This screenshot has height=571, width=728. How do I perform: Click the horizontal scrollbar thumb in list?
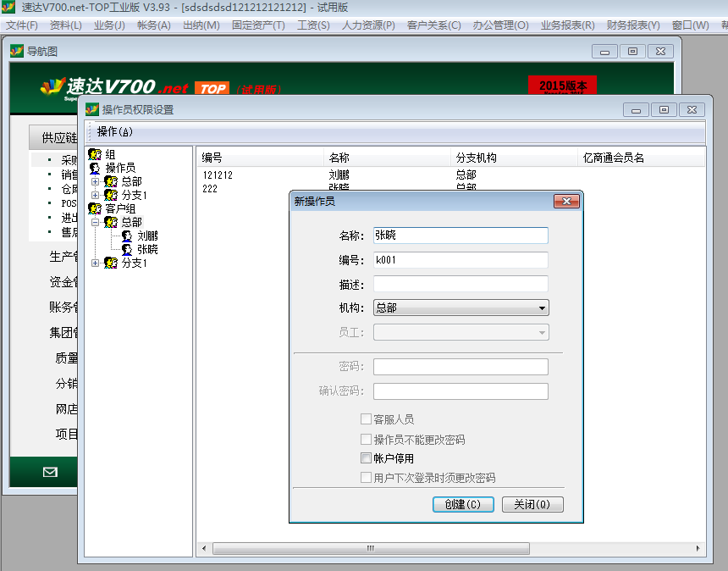point(371,548)
